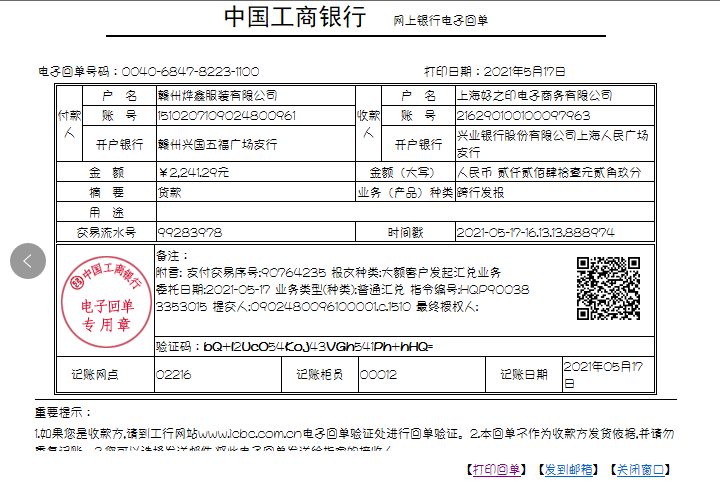Select the receipt number 0040-6847-8223-1100
Image resolution: width=720 pixels, height=482 pixels.
[x=190, y=72]
